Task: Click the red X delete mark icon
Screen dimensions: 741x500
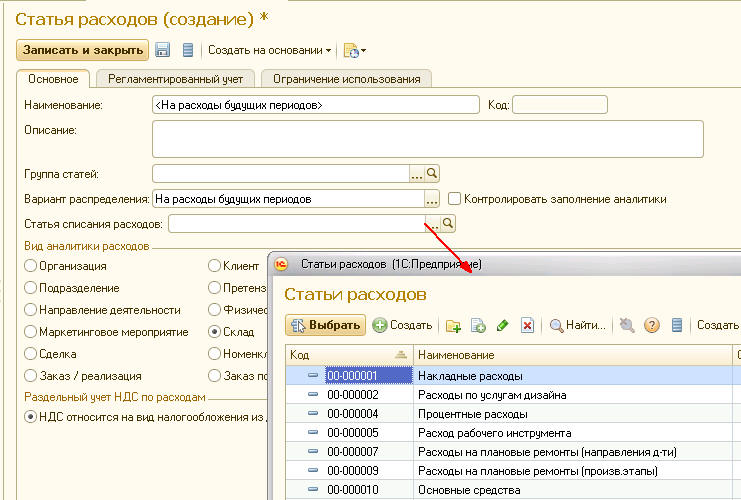Action: tap(527, 325)
